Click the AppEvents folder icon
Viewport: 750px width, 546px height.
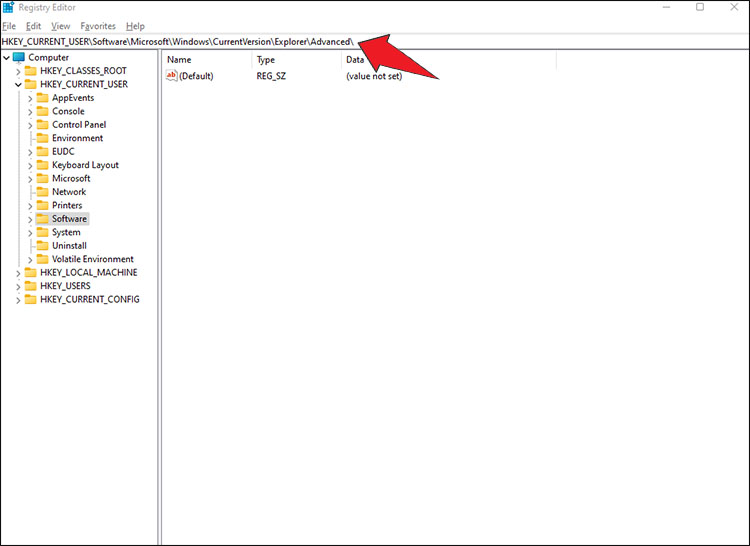tap(43, 98)
